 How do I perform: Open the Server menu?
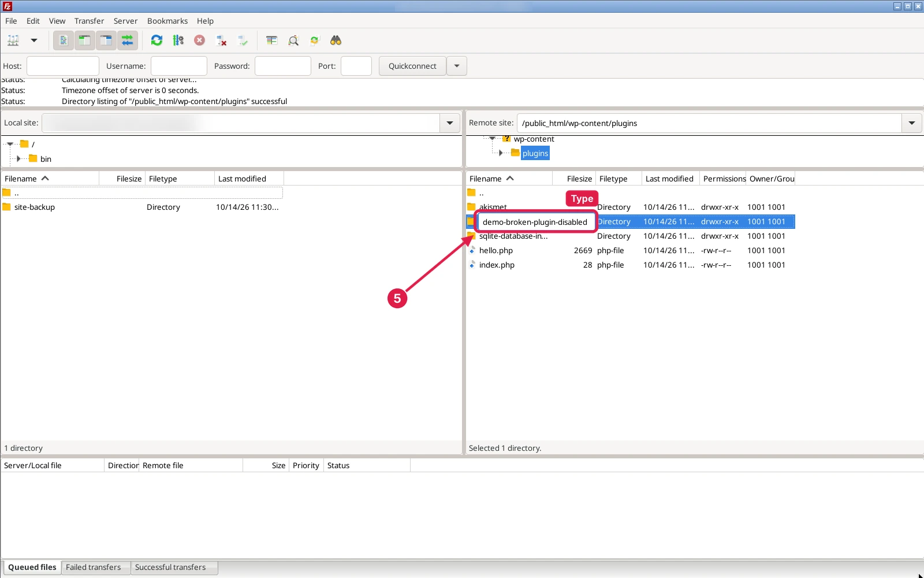pyautogui.click(x=125, y=21)
